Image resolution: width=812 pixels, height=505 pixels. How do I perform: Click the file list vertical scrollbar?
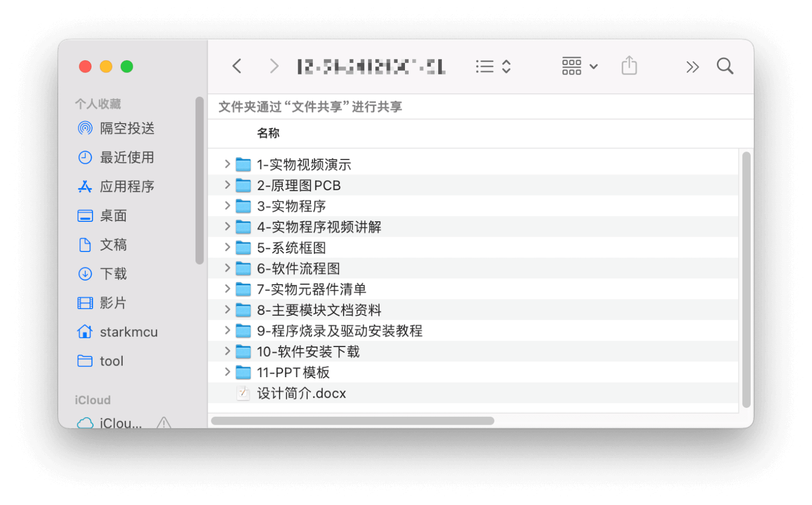coord(746,279)
